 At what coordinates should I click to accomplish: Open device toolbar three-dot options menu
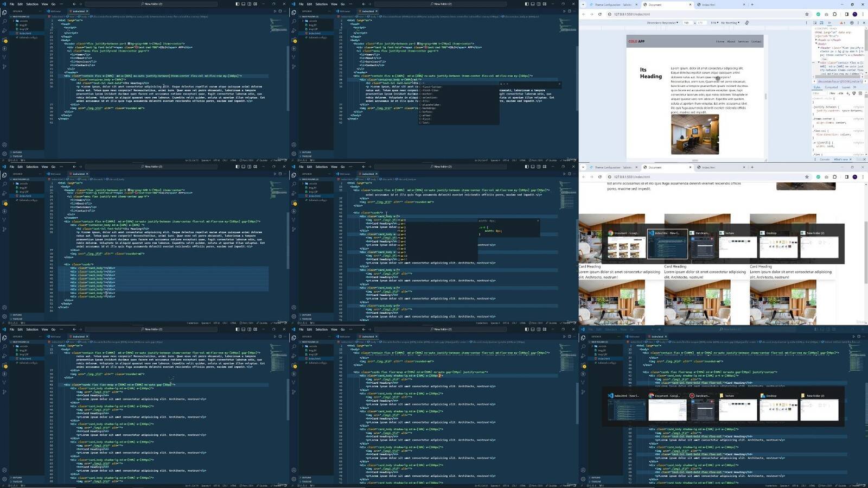806,23
